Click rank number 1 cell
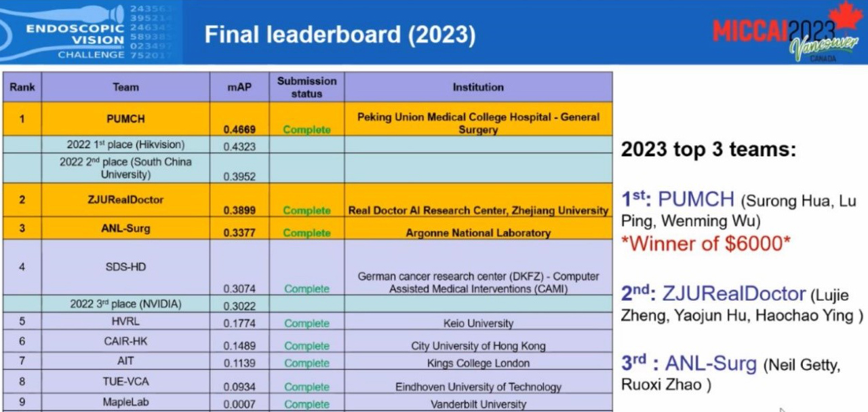 pyautogui.click(x=22, y=119)
